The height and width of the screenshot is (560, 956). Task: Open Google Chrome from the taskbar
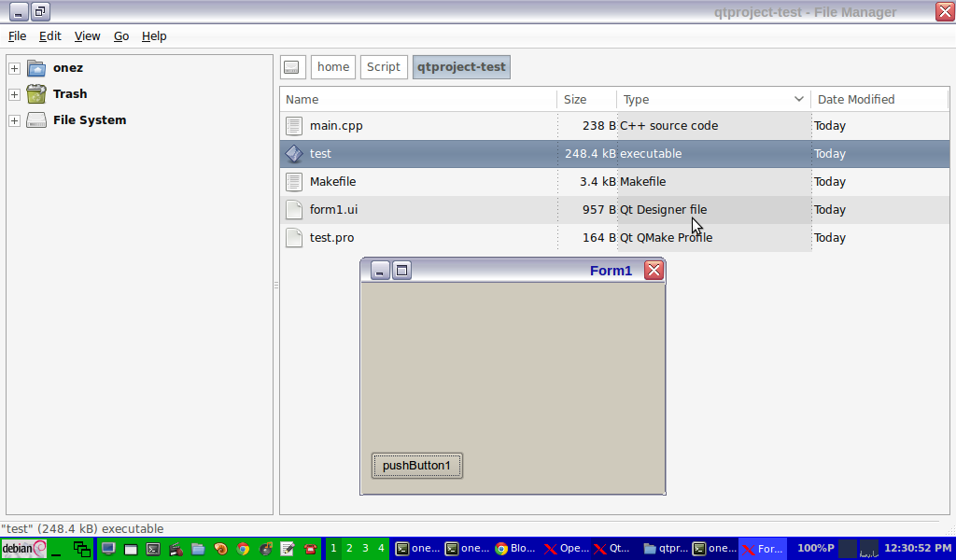point(242,548)
